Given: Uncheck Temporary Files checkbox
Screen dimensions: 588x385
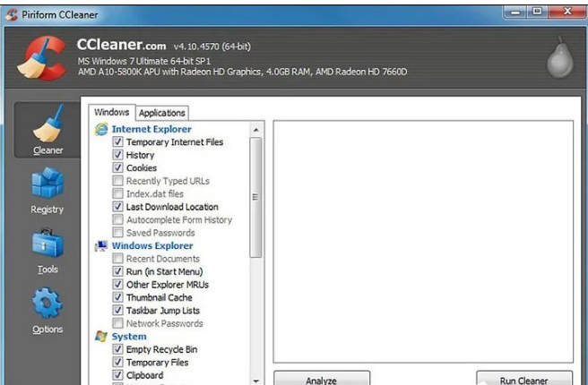Looking at the screenshot, I should point(117,362).
